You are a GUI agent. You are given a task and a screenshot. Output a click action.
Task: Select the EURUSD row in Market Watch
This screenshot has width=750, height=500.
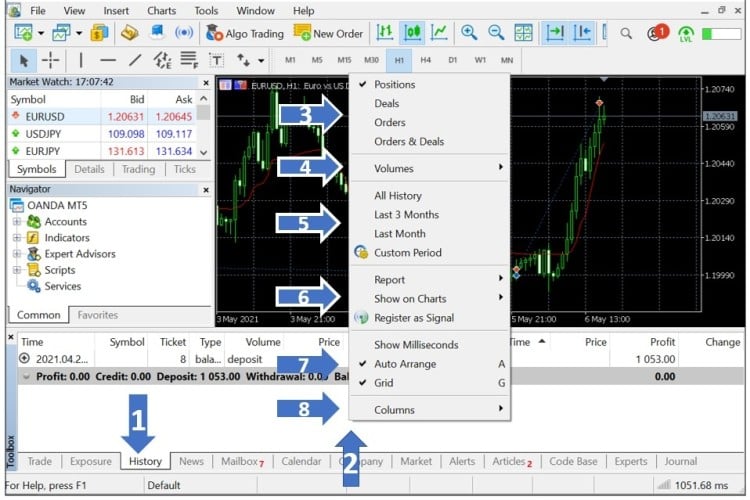click(x=45, y=116)
